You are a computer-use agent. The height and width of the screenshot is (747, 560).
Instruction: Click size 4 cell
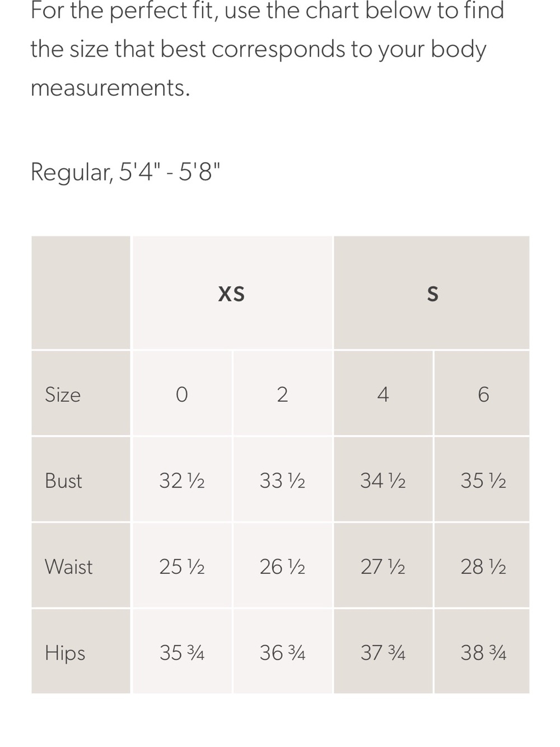(383, 394)
